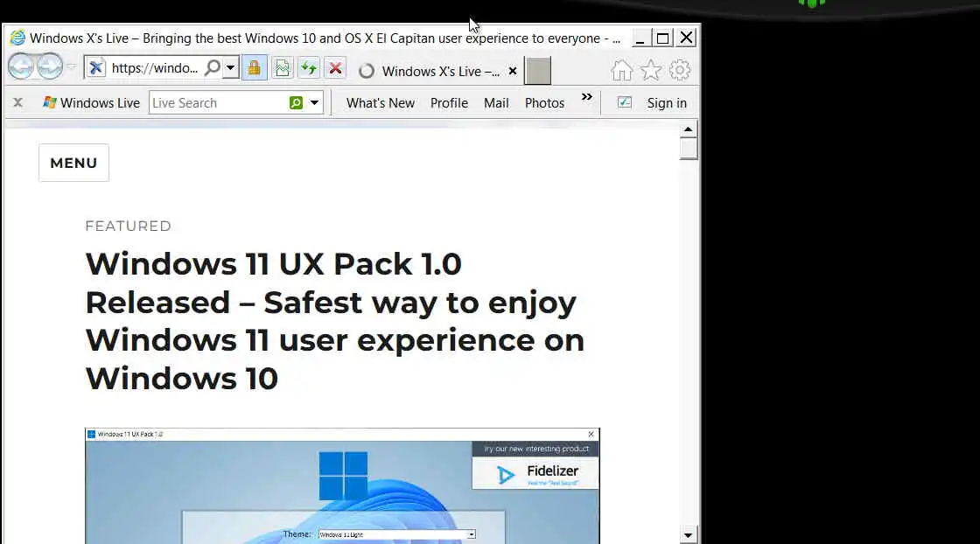Open the site MENU button
The image size is (980, 544).
tap(73, 163)
